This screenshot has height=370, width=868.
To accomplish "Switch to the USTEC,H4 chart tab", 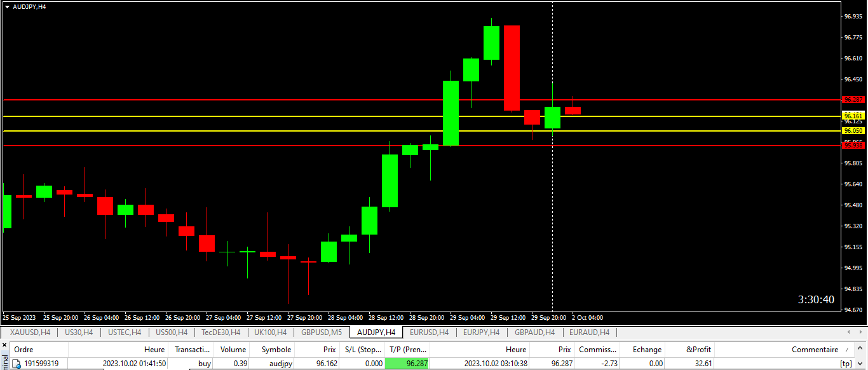I will 125,332.
